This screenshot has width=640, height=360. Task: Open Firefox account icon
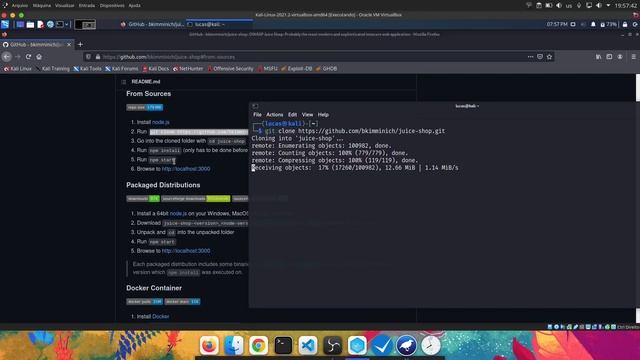click(x=620, y=57)
